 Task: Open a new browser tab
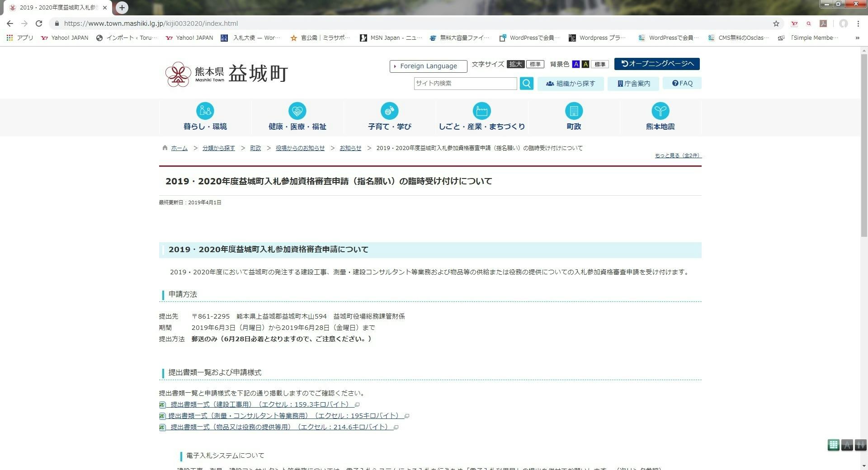122,8
